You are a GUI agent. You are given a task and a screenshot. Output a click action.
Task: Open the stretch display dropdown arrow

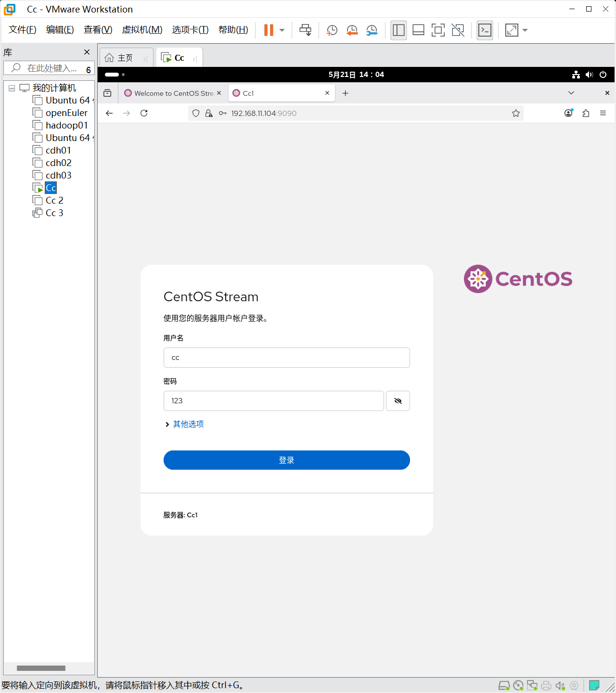525,30
